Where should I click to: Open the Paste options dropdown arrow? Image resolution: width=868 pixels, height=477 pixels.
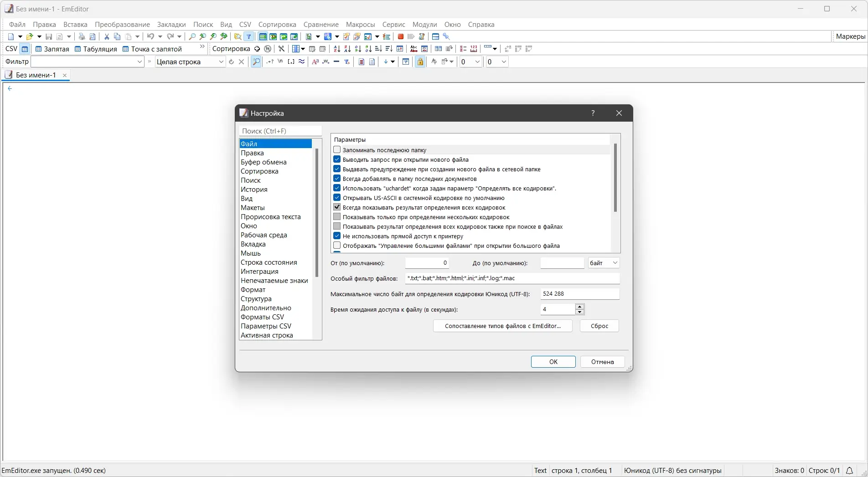[x=137, y=36]
